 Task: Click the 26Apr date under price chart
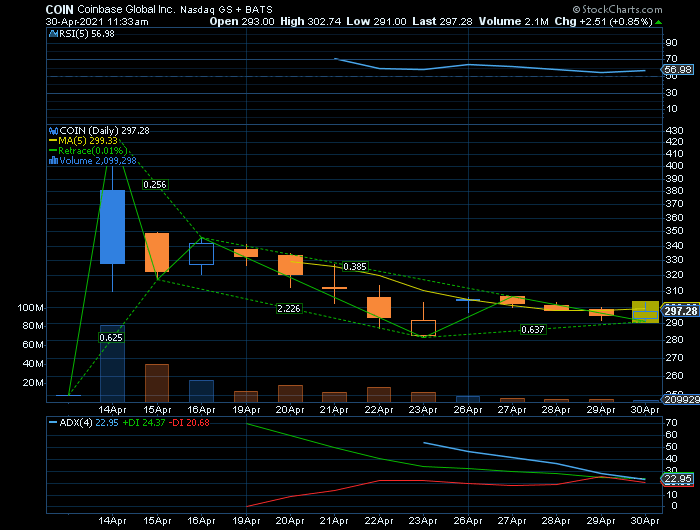(467, 409)
